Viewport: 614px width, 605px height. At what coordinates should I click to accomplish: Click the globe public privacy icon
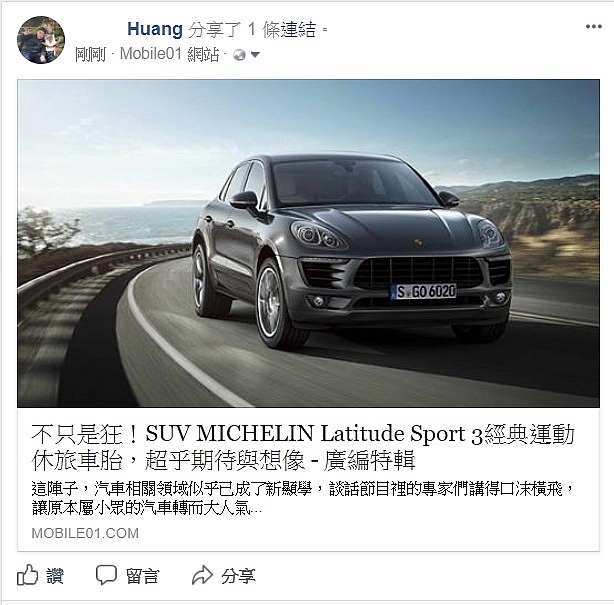pos(239,55)
